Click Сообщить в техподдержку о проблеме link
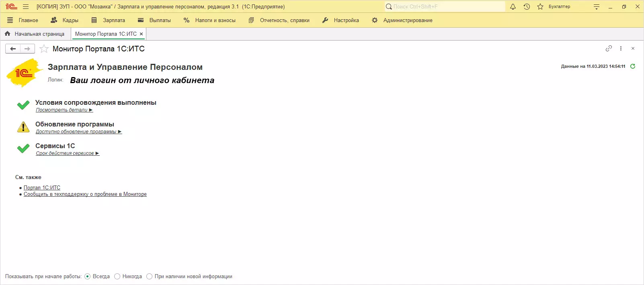 click(x=85, y=194)
